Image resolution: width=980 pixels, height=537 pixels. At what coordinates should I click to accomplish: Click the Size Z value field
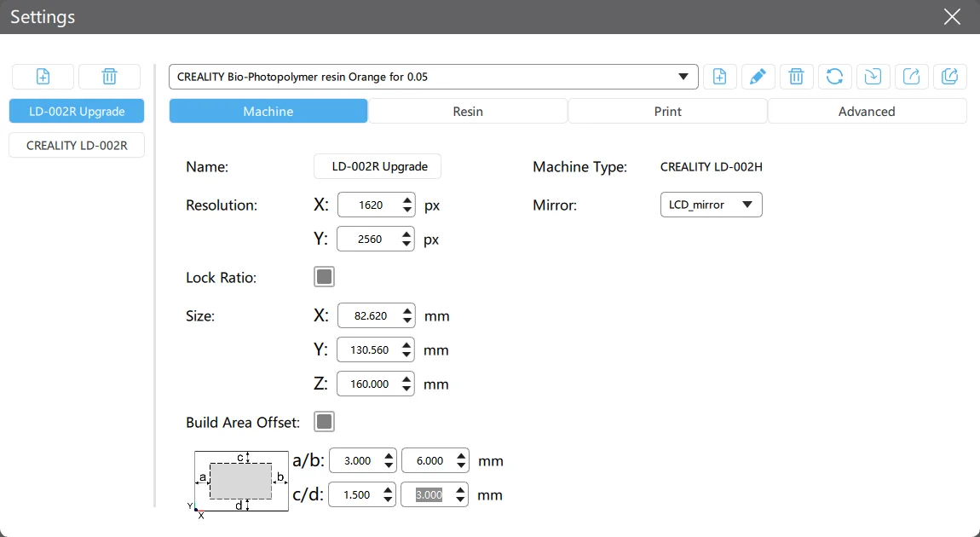pos(369,384)
